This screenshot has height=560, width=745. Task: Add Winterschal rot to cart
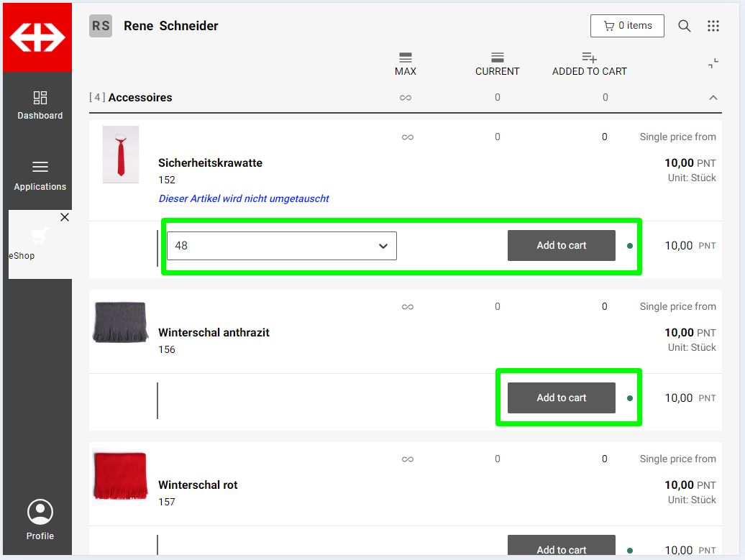562,547
